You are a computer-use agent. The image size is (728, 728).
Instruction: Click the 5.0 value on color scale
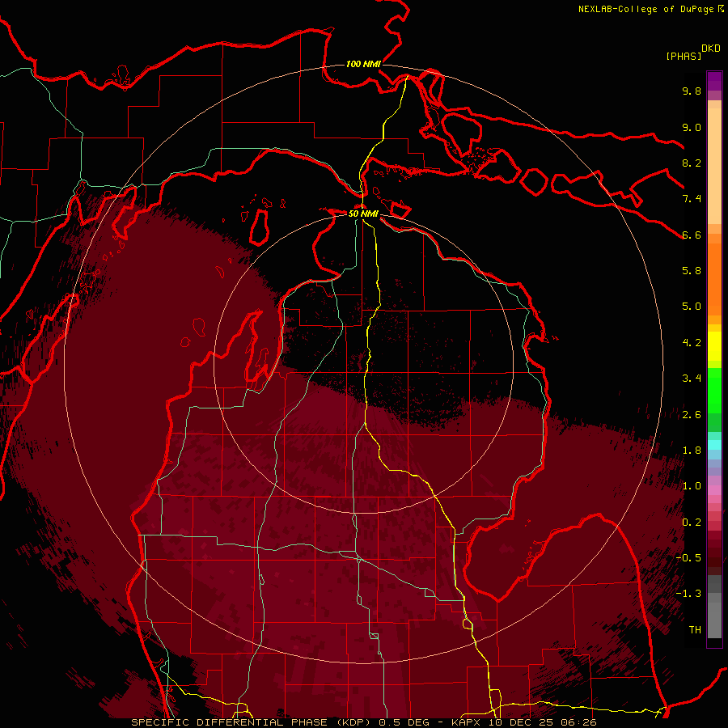[692, 307]
